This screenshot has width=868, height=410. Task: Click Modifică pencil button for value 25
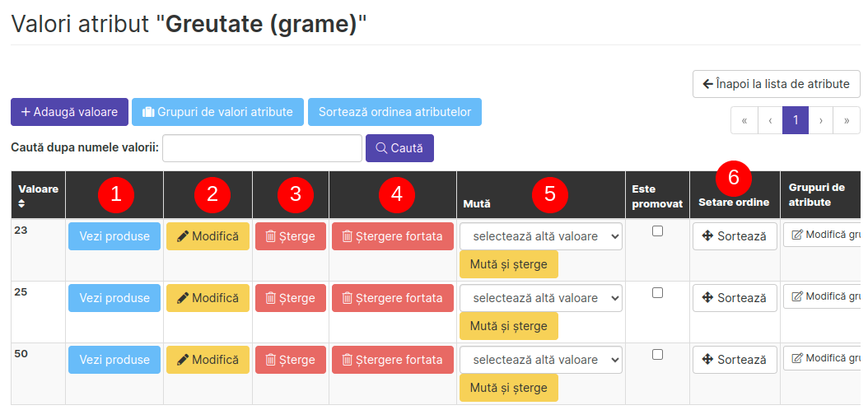(208, 298)
